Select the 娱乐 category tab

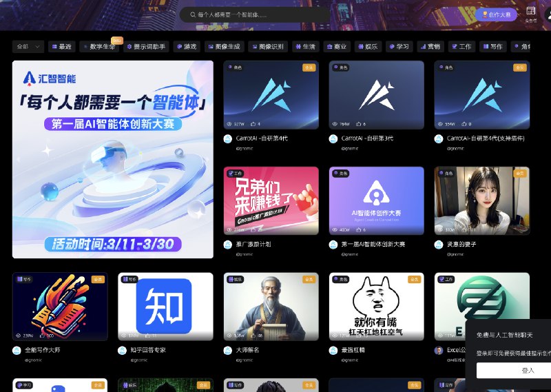pyautogui.click(x=368, y=46)
